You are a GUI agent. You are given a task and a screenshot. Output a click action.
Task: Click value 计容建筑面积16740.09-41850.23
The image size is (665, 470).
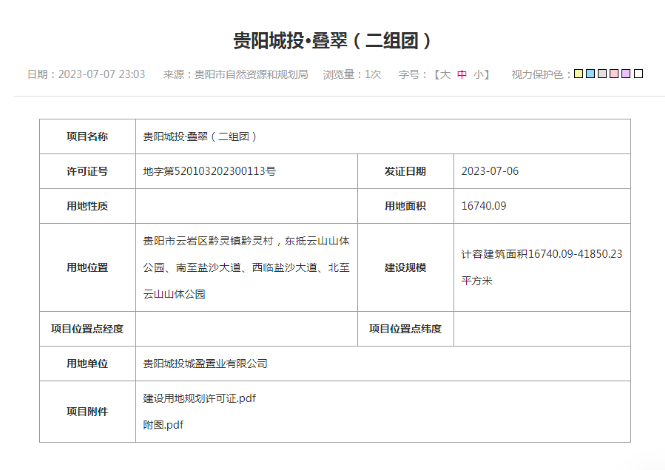(542, 254)
